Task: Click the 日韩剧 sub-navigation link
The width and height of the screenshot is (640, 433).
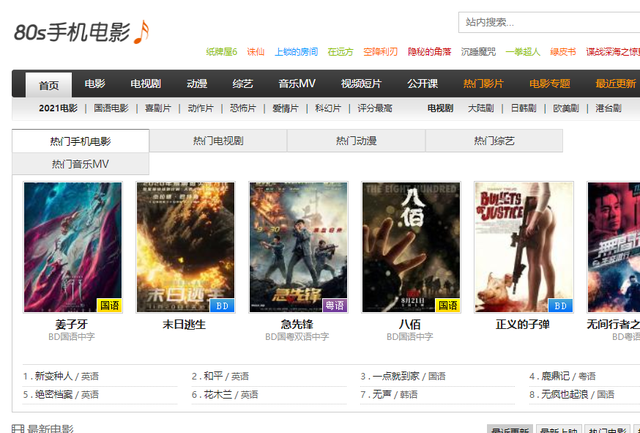Action: coord(523,108)
